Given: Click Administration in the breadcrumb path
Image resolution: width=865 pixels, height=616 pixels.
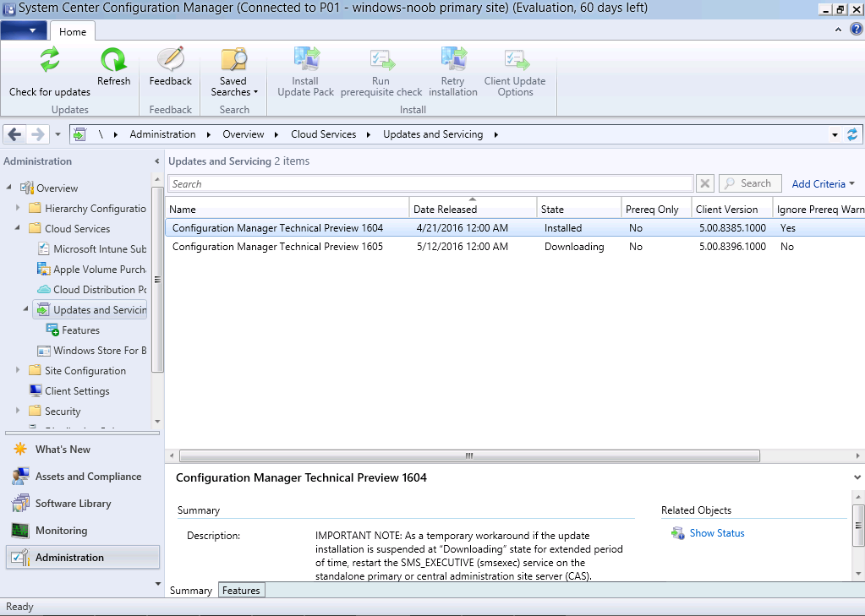Looking at the screenshot, I should [162, 134].
